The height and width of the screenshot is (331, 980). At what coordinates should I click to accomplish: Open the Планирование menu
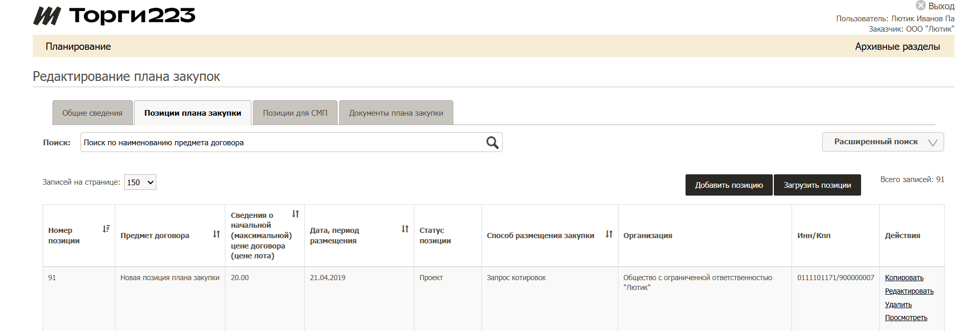click(78, 46)
